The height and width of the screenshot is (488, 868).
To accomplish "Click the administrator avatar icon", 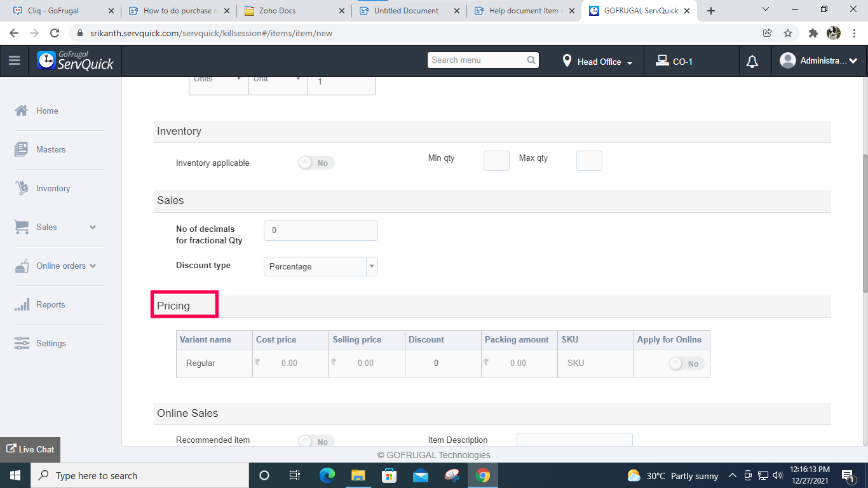I will (788, 60).
